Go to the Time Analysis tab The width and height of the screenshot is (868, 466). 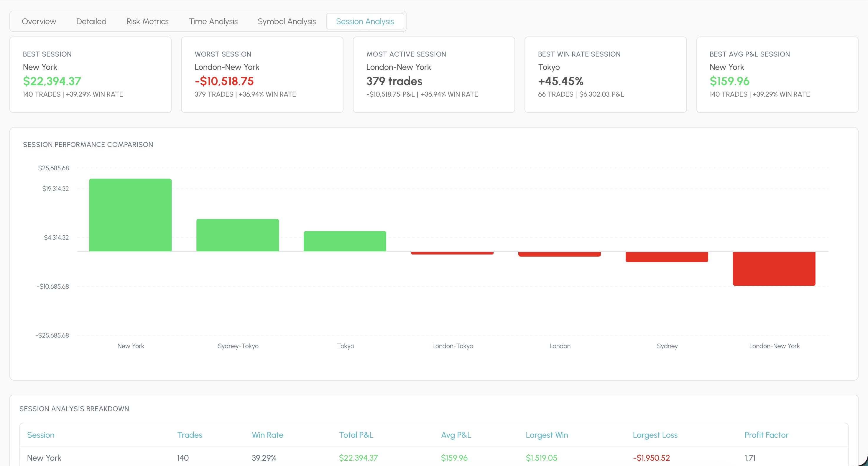(x=213, y=21)
